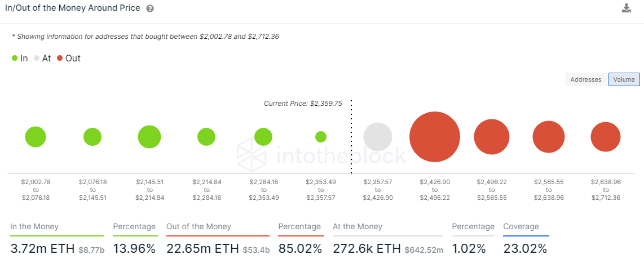Click the At the Money label

(x=358, y=226)
